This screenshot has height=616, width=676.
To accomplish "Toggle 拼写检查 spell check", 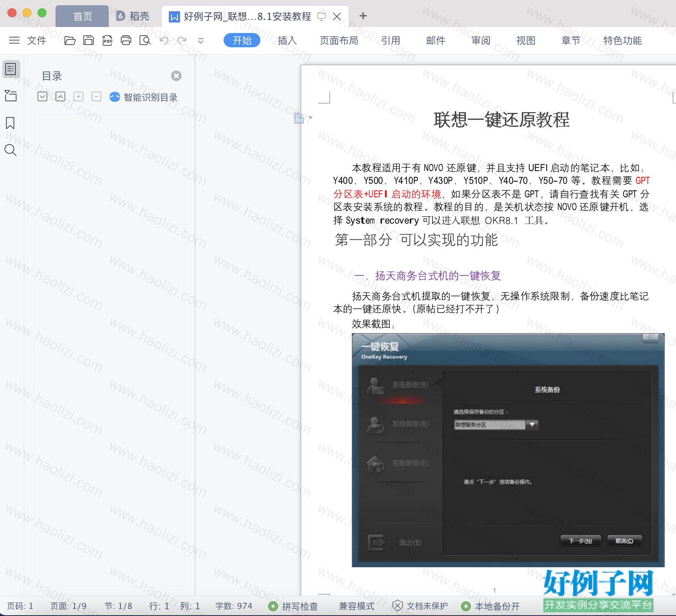I will 293,606.
